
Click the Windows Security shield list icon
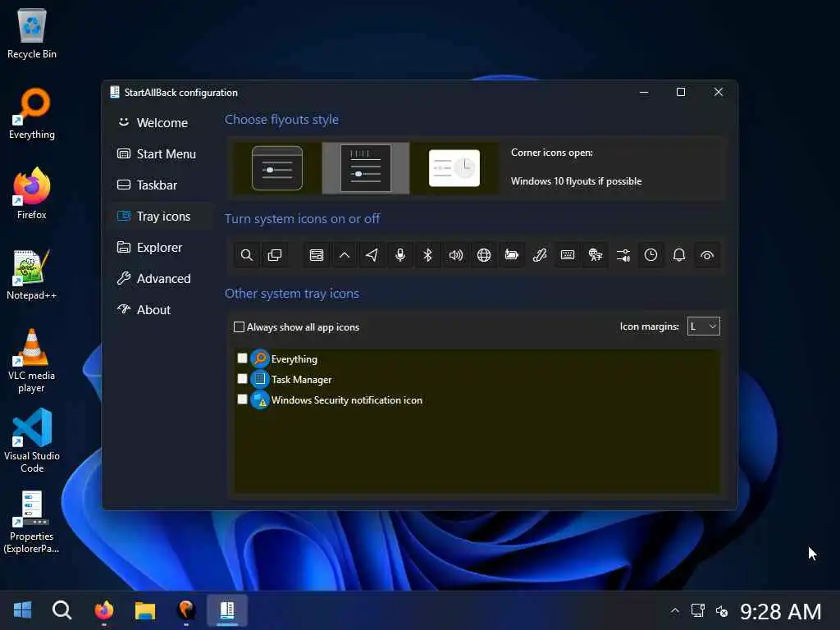pos(260,399)
